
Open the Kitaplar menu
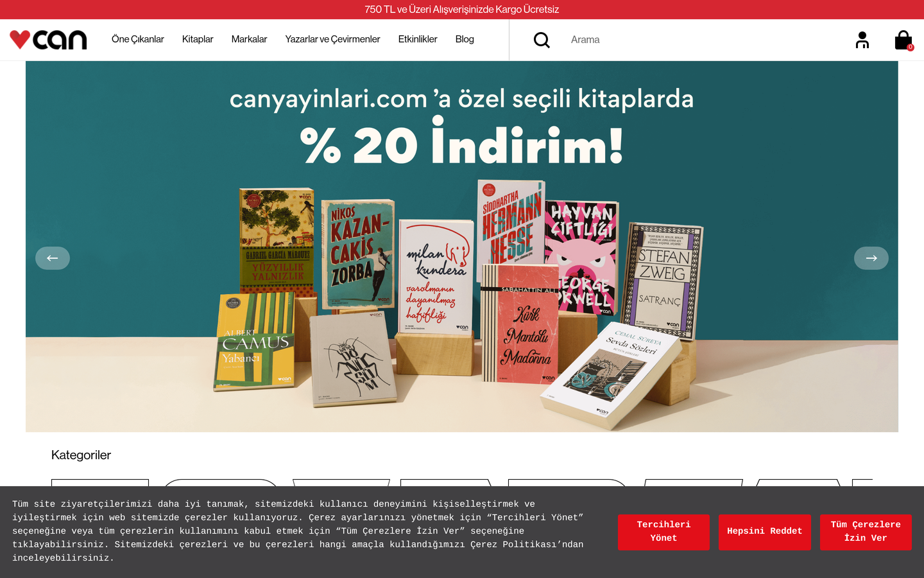(198, 39)
